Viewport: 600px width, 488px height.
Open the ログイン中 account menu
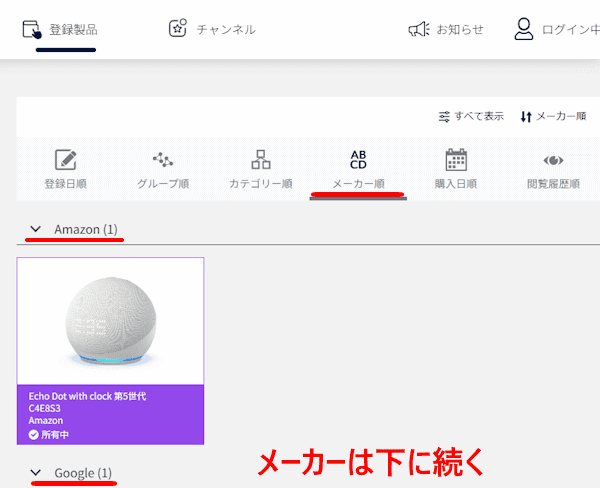click(x=571, y=29)
